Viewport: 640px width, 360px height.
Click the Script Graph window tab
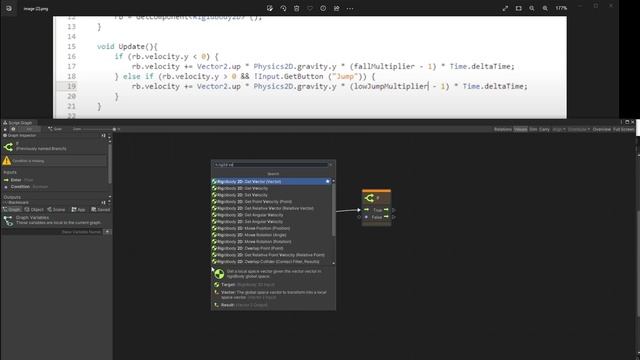click(x=18, y=122)
